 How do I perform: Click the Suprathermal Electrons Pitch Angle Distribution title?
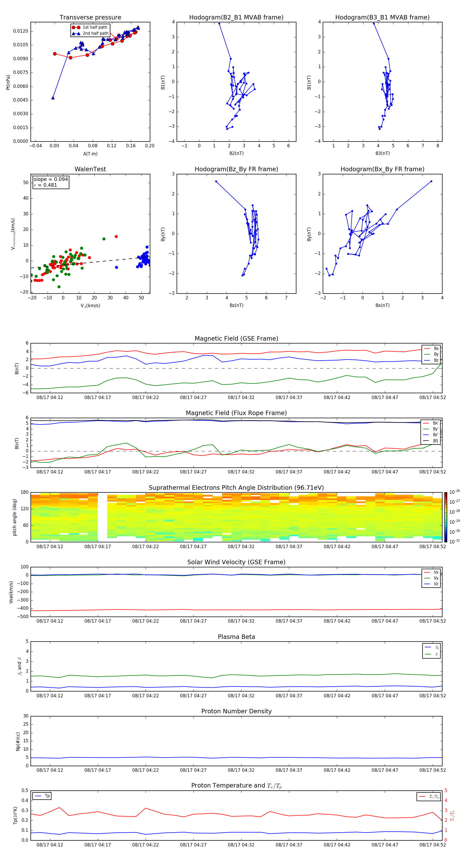(236, 488)
